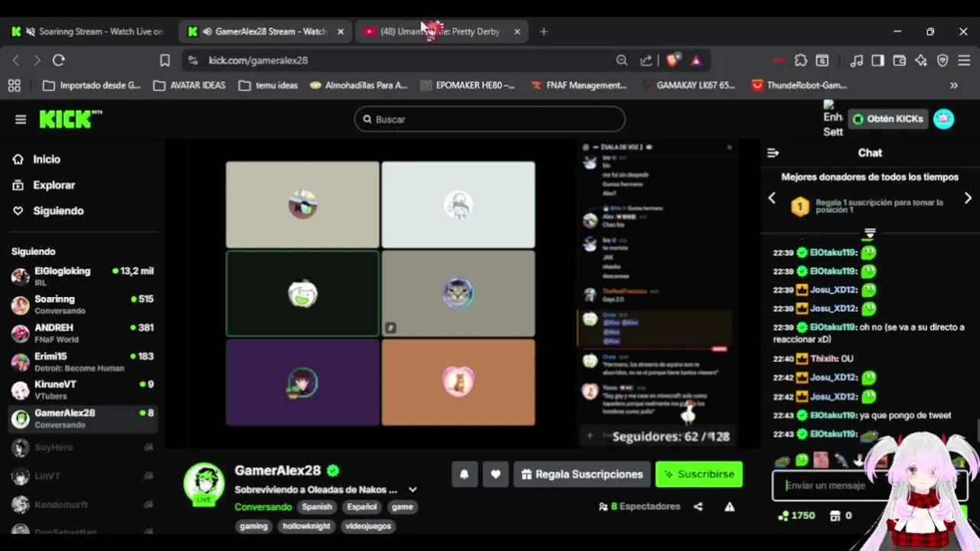
Task: Open Brave Wallet icon
Action: click(x=900, y=60)
